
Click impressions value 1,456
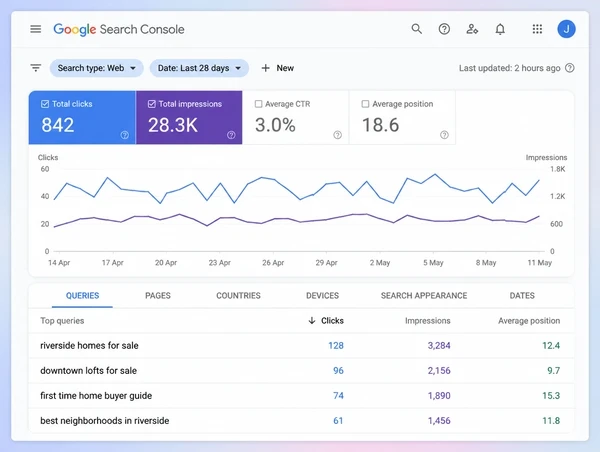pyautogui.click(x=439, y=421)
